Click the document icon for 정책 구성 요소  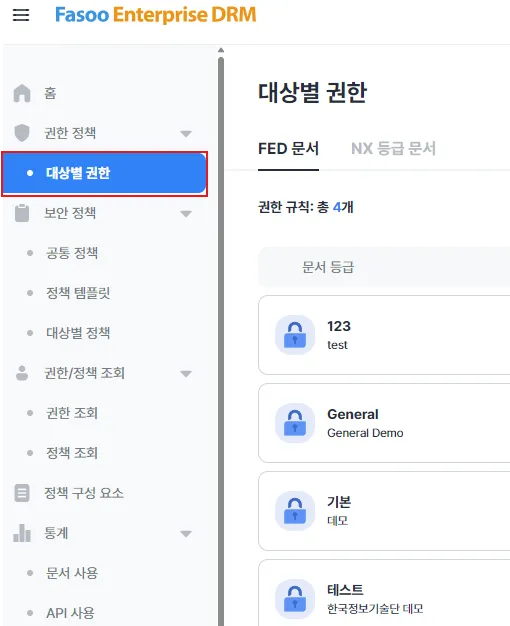click(22, 493)
